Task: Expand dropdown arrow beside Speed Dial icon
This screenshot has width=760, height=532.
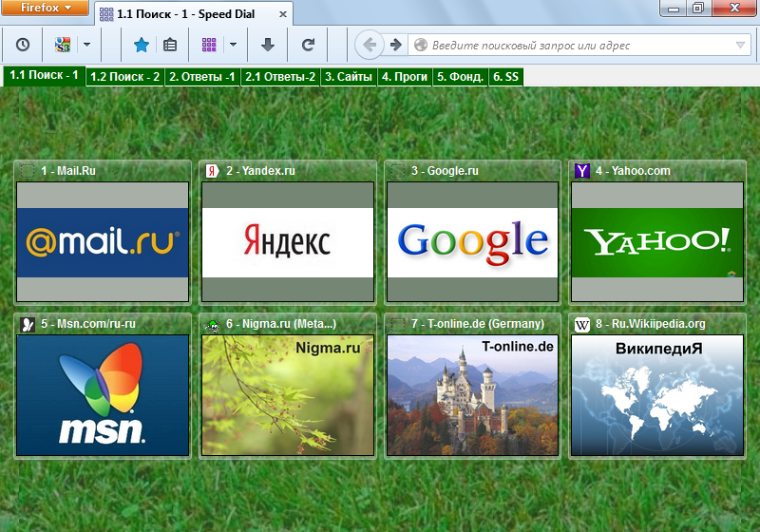Action: pyautogui.click(x=233, y=45)
